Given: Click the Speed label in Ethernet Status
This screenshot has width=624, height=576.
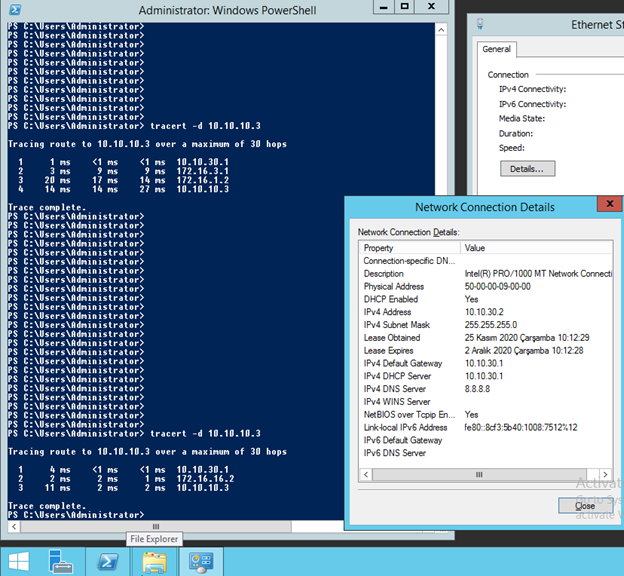Looking at the screenshot, I should click(x=512, y=148).
